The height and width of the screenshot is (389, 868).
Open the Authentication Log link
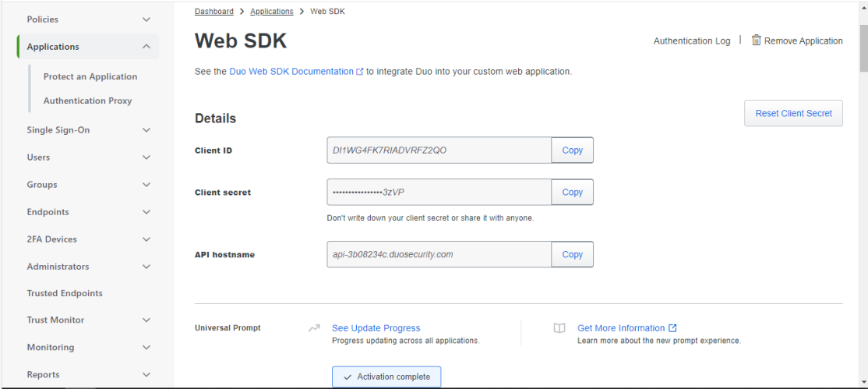[692, 41]
